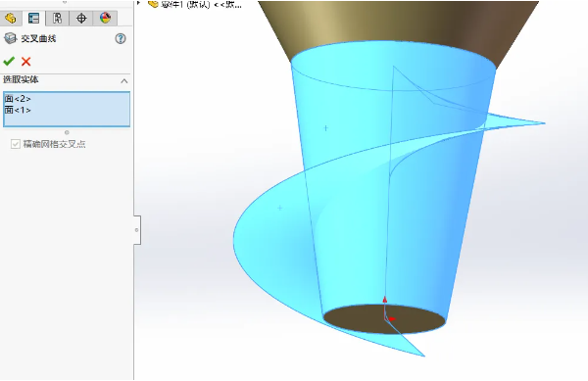Click the brown bottom circular face
Viewport: 588px width, 381px height.
coord(384,318)
